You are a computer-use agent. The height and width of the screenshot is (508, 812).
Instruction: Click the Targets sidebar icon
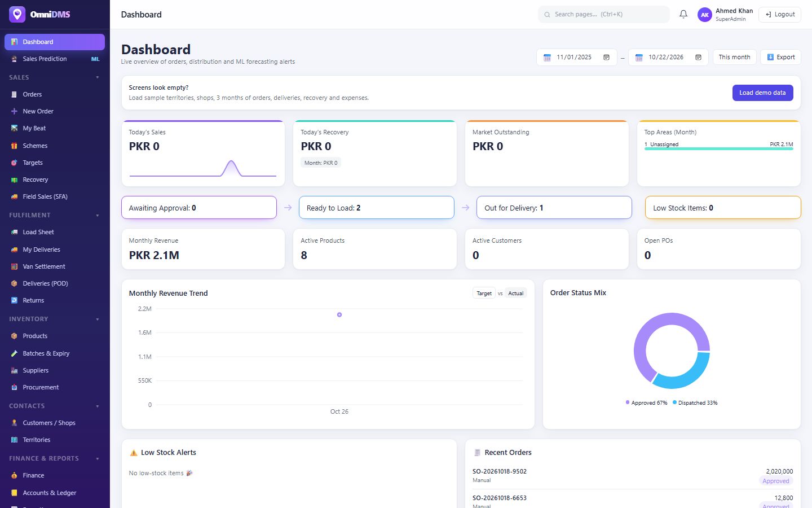pyautogui.click(x=14, y=163)
